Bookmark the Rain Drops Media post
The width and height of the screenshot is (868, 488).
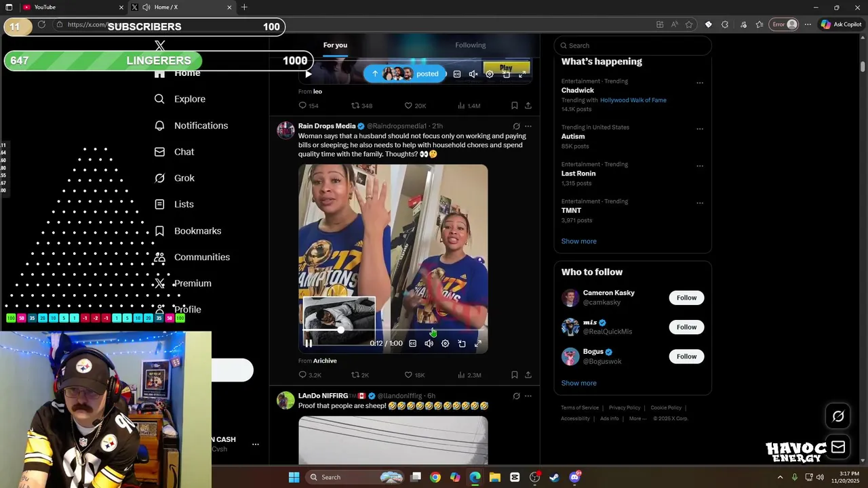[x=514, y=375]
